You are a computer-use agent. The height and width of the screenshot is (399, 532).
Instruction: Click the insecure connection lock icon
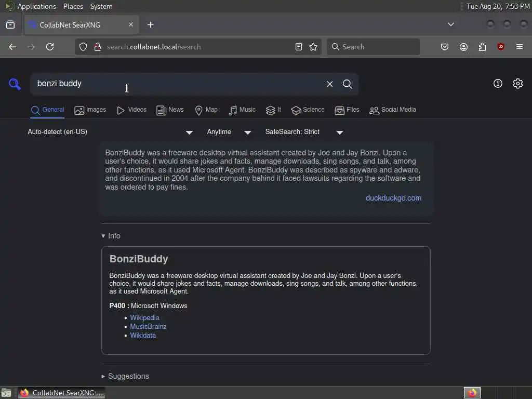(x=97, y=47)
